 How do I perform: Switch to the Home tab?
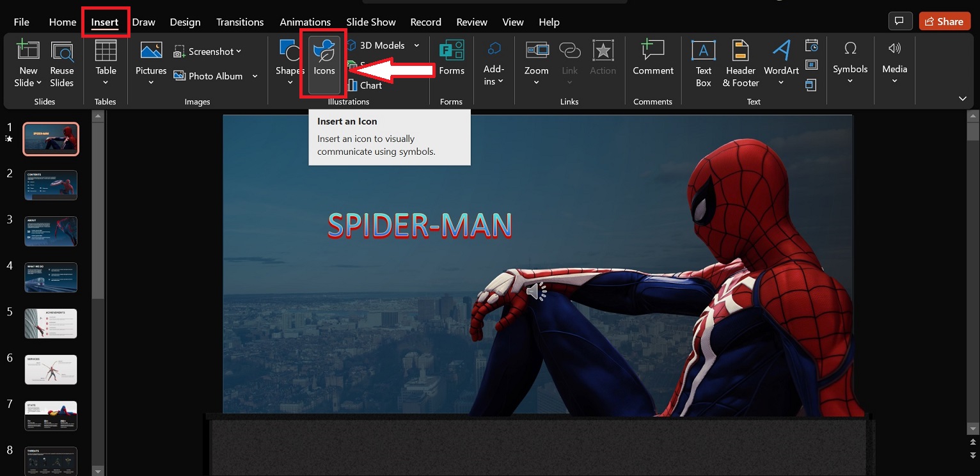point(63,22)
